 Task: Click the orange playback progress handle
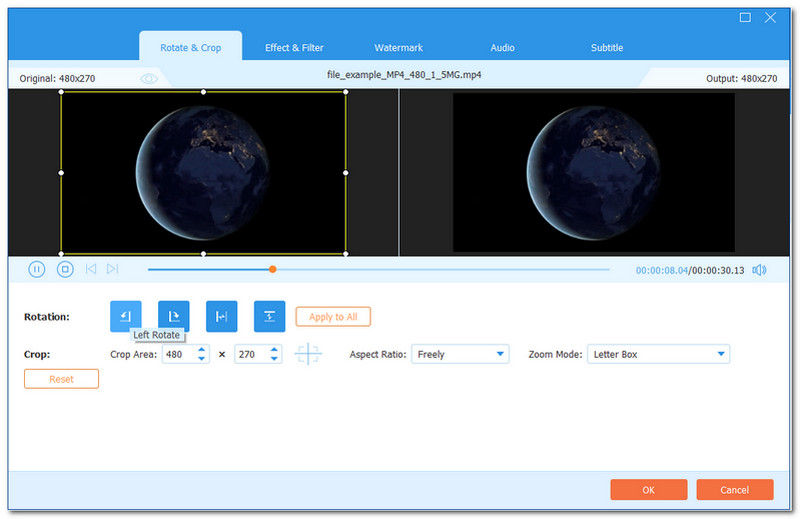click(272, 269)
